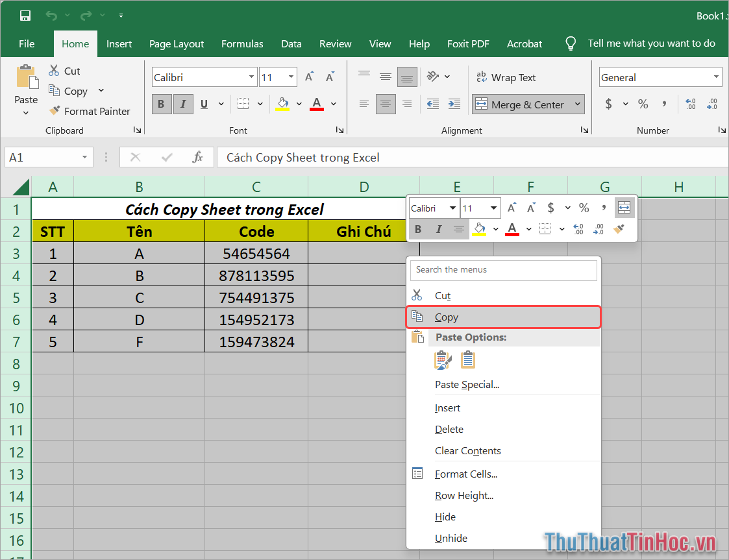Choose Delete from the context menu
This screenshot has width=729, height=560.
[449, 430]
